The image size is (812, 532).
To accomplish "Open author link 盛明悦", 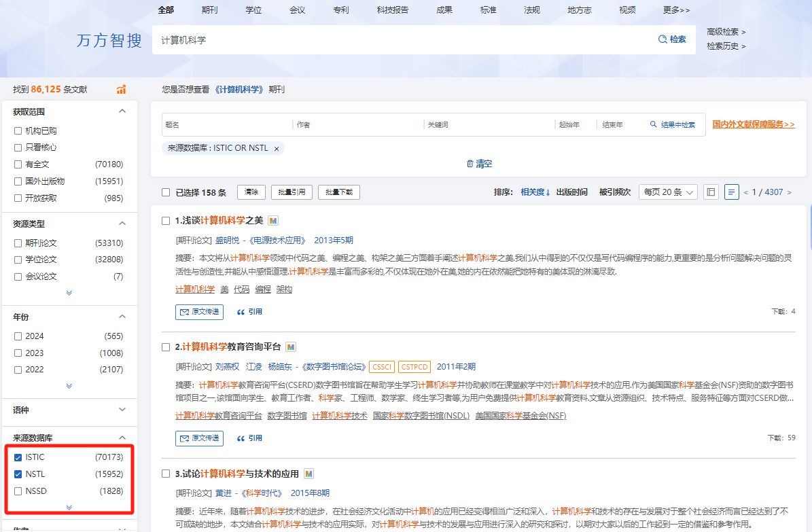I will pos(228,241).
